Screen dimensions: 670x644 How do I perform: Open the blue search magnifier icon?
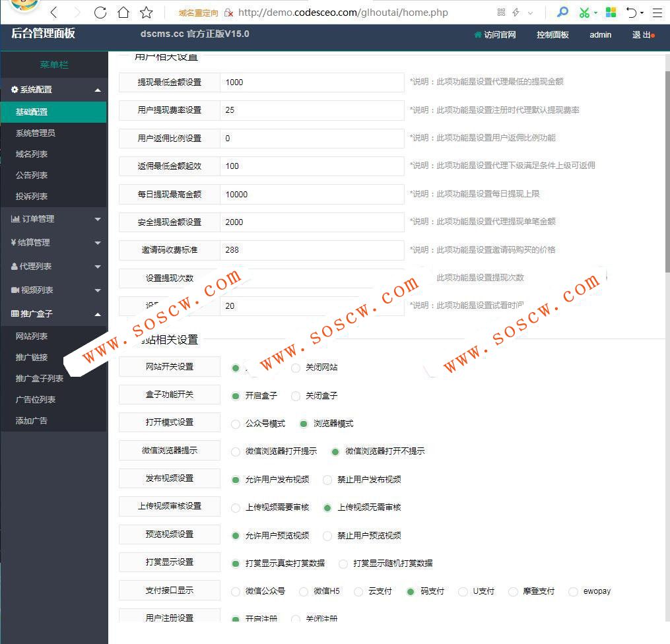pos(563,12)
